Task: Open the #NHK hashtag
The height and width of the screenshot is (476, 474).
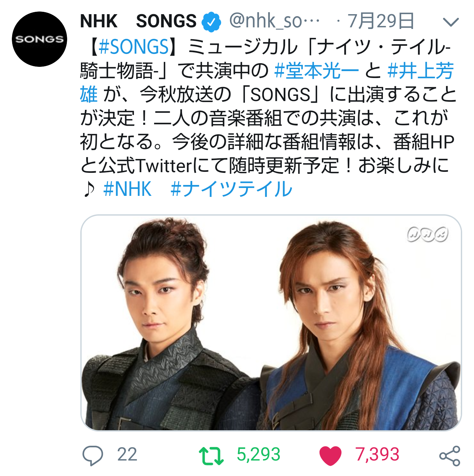Action: pyautogui.click(x=127, y=189)
